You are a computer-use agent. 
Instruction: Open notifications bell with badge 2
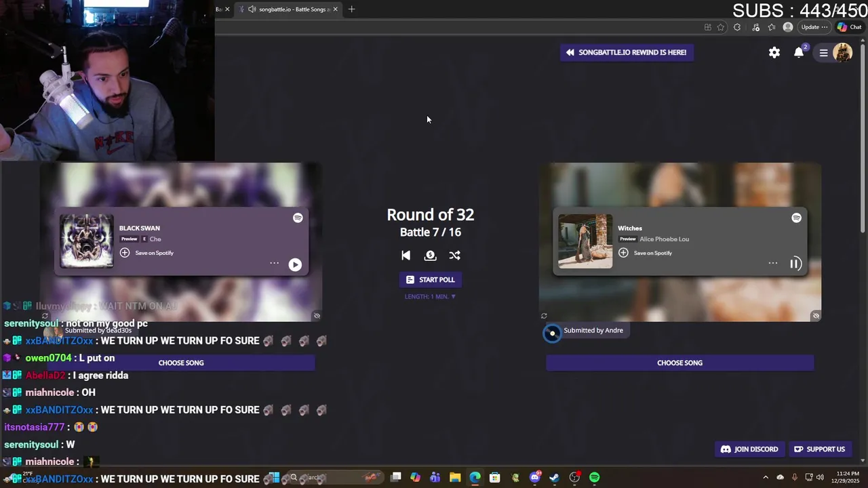point(800,52)
